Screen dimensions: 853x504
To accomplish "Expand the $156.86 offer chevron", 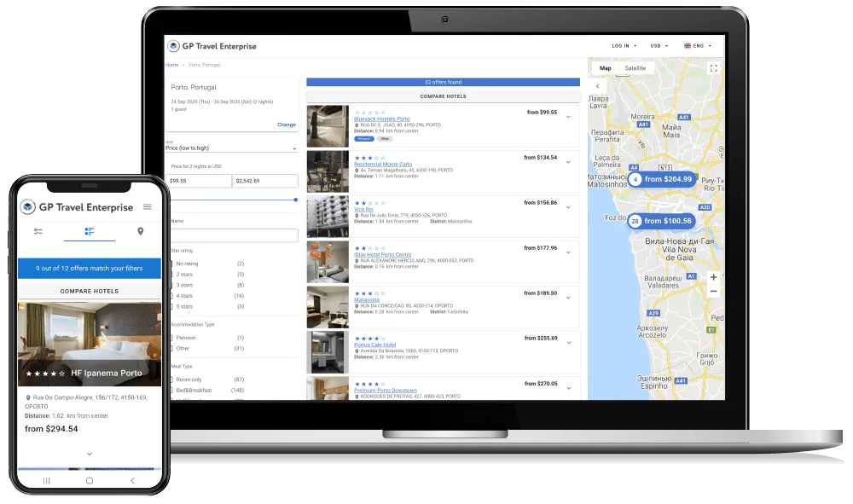I will [568, 207].
